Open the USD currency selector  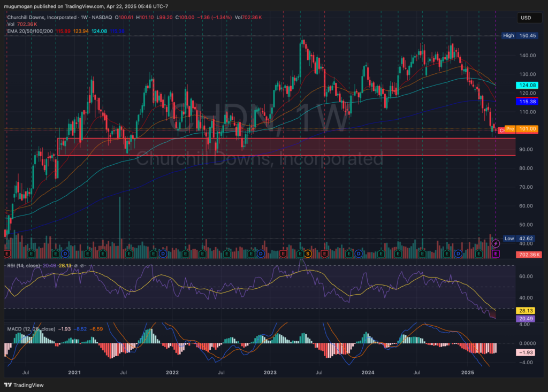(x=529, y=18)
